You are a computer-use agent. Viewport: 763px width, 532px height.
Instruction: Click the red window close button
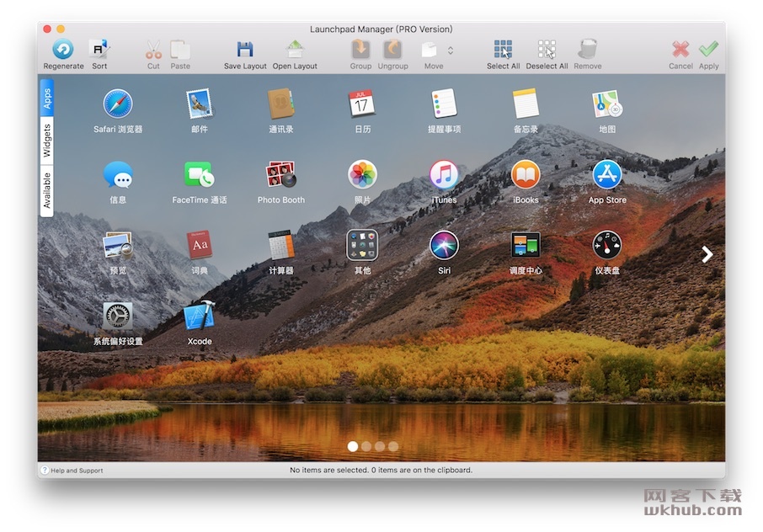tap(47, 29)
